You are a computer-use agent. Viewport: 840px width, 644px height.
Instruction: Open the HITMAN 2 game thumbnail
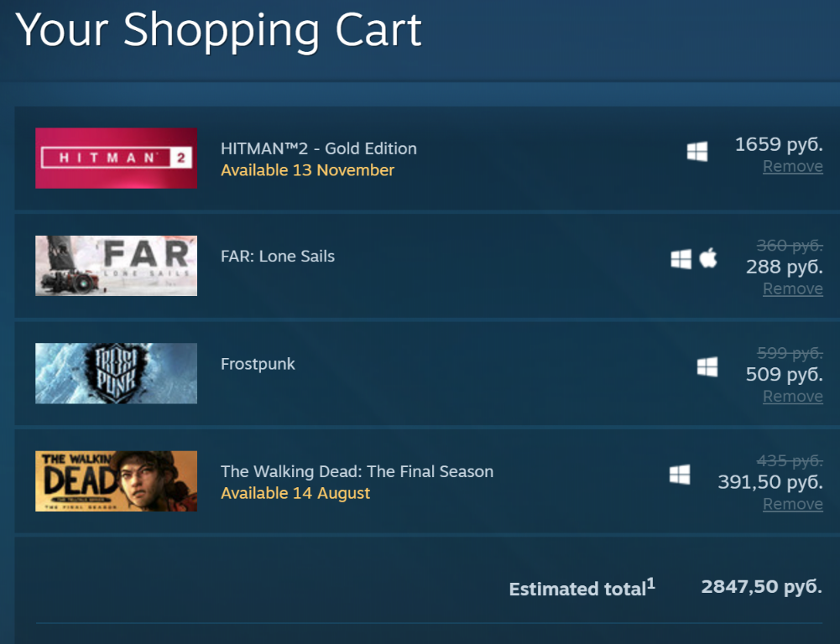pos(116,158)
